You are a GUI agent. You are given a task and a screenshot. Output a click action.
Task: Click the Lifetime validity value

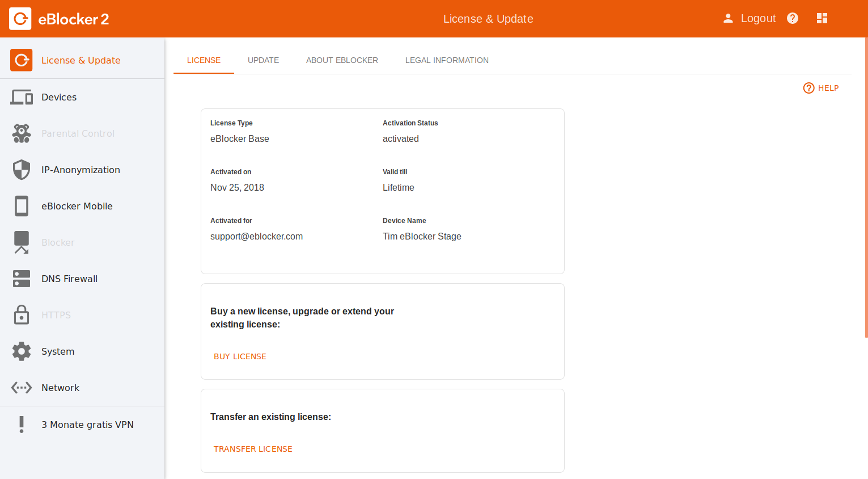point(399,187)
